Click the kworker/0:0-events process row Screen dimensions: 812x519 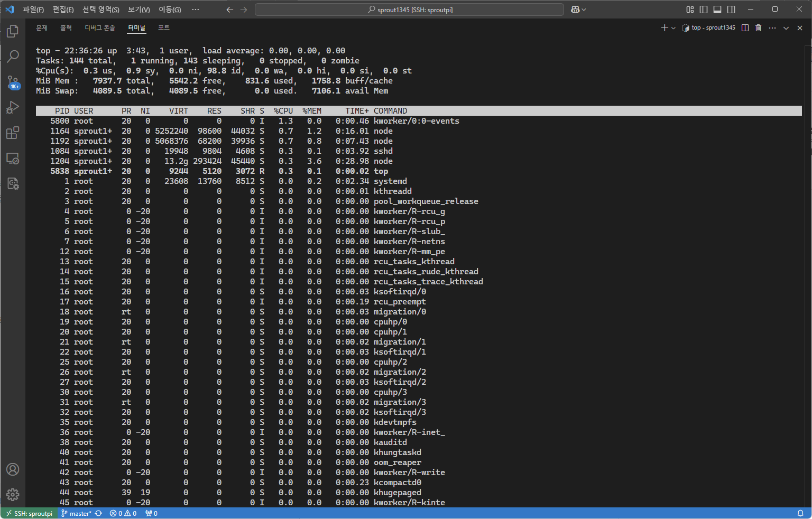coord(419,121)
